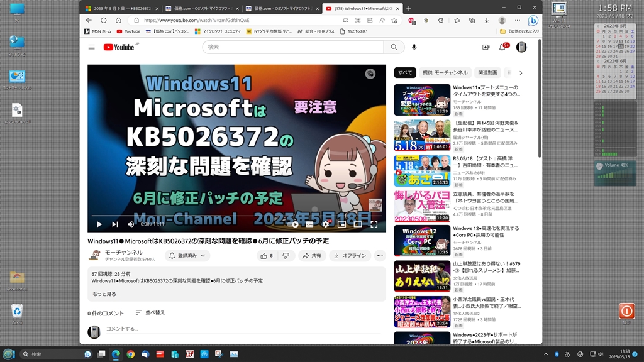The height and width of the screenshot is (362, 644).
Task: Switch to the second 価格.com tab
Action: tap(281, 8)
